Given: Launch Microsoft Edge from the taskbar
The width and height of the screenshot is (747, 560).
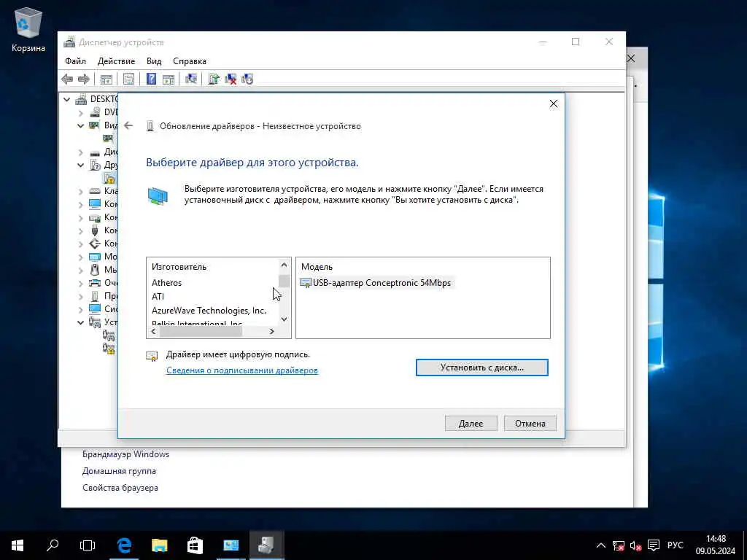Looking at the screenshot, I should (x=124, y=545).
